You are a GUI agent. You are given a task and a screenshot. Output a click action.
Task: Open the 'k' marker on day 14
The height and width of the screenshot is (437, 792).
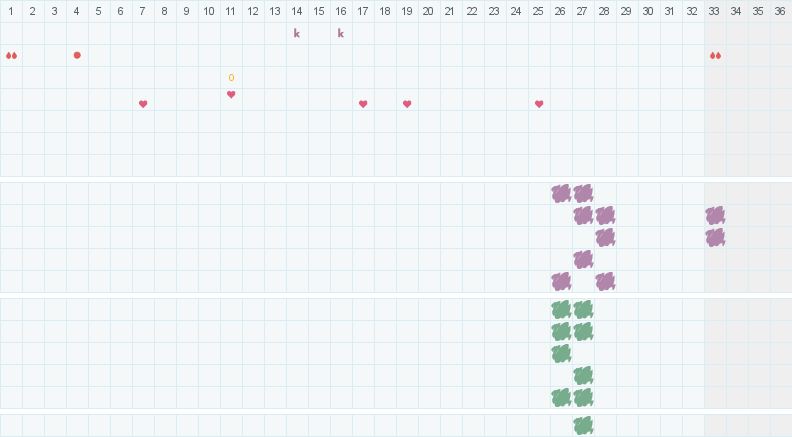pyautogui.click(x=297, y=34)
